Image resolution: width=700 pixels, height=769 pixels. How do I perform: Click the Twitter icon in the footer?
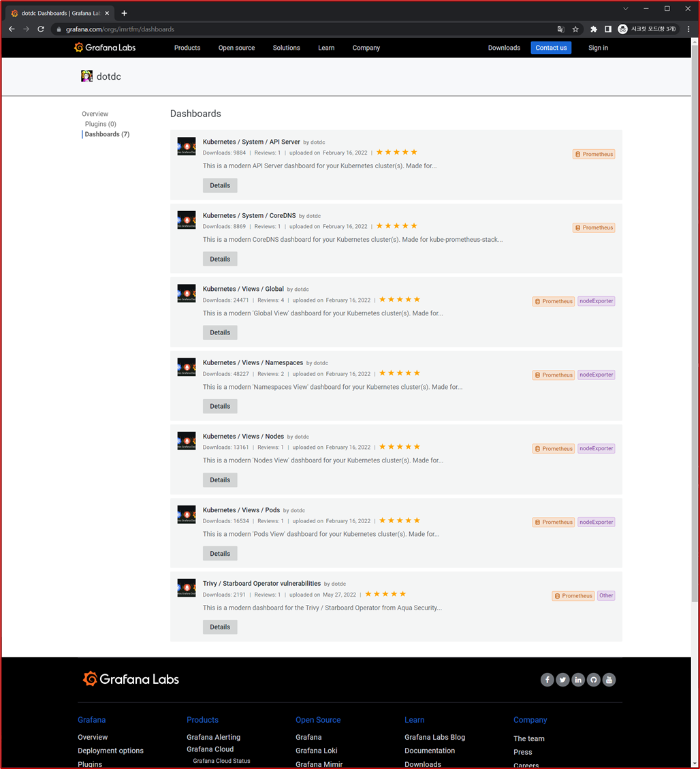(562, 679)
